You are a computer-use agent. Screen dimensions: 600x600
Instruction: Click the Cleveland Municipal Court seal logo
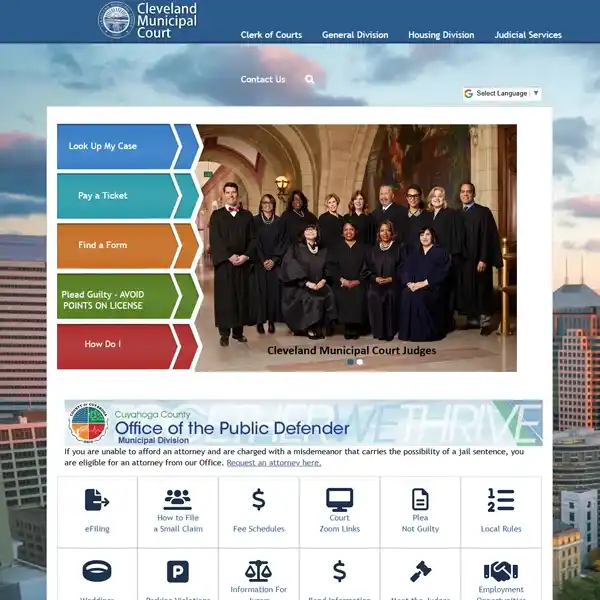(x=116, y=20)
